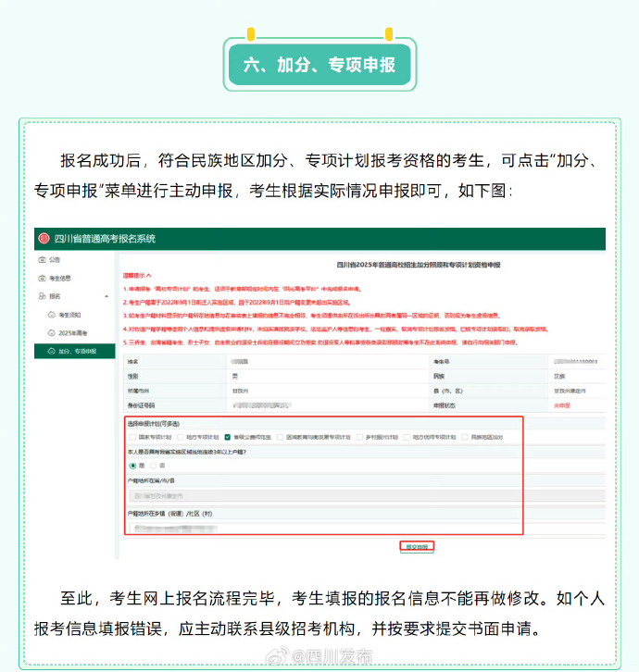639x672 pixels.
Task: Collapse the red 温馨提示 notice section
Action: (x=137, y=275)
